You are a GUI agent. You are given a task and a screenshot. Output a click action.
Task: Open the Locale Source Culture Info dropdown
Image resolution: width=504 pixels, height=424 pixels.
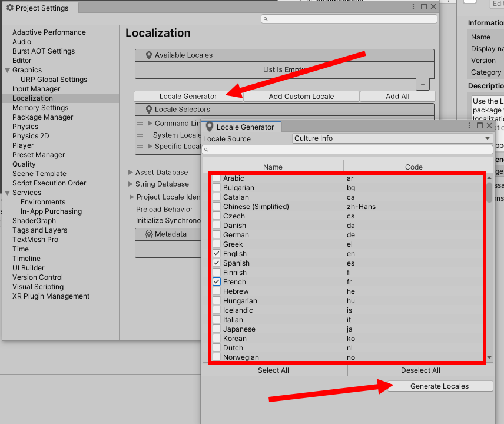point(392,138)
